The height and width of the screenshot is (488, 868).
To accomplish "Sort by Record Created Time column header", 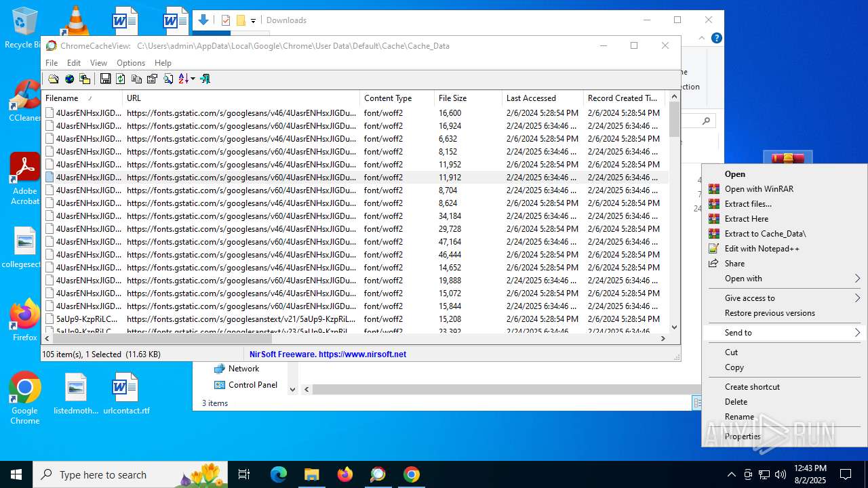I will point(624,98).
